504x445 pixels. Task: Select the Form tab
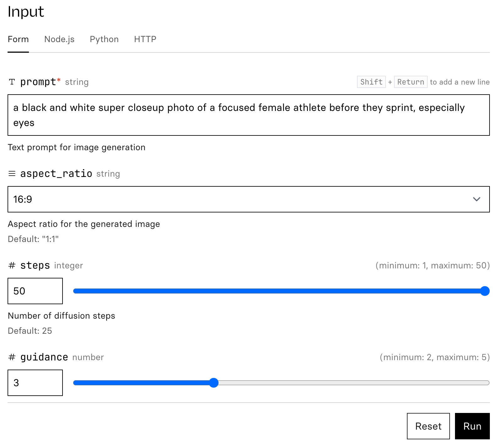(x=18, y=39)
